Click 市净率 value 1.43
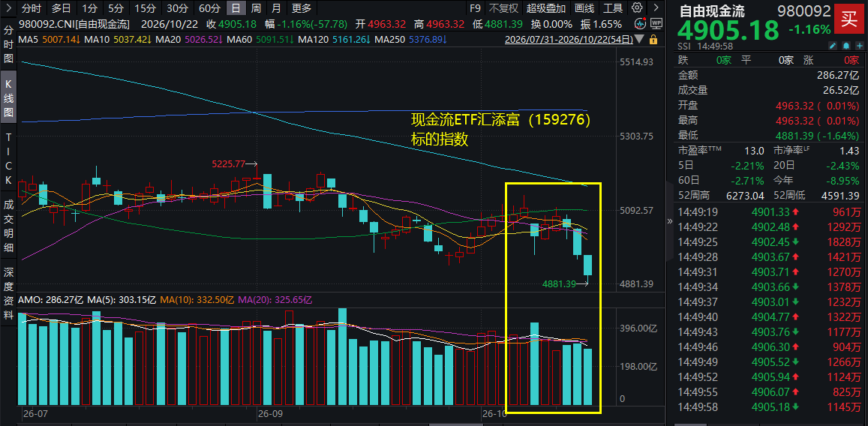Viewport: 868px width, 426px height. (x=850, y=151)
